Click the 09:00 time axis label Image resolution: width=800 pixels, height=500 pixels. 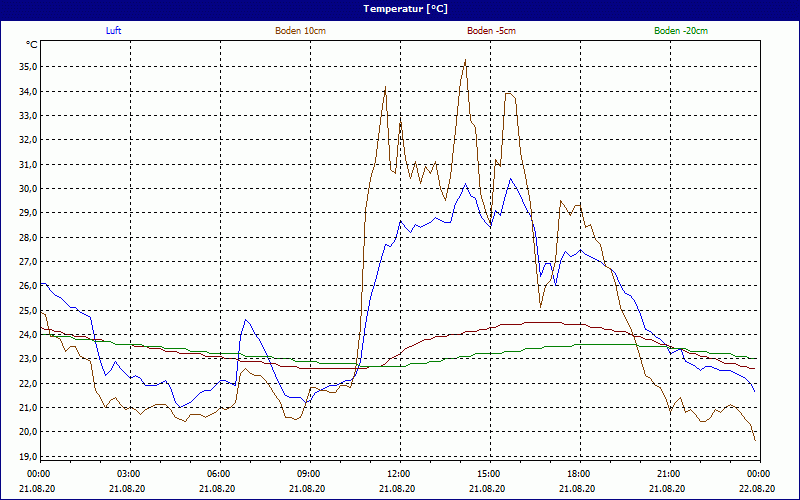click(308, 474)
